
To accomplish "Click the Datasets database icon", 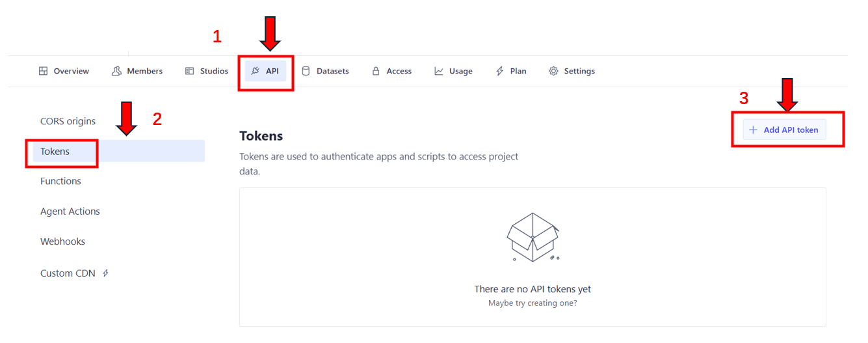I will (306, 71).
